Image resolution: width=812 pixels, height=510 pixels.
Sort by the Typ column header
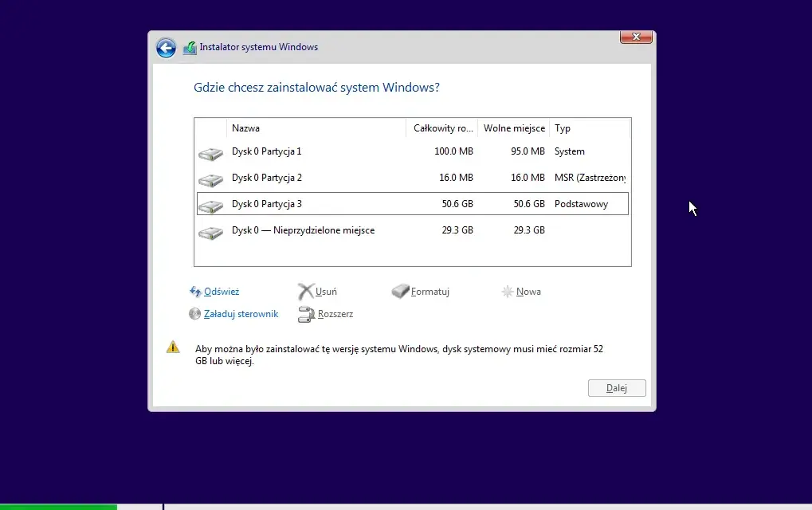pyautogui.click(x=590, y=127)
